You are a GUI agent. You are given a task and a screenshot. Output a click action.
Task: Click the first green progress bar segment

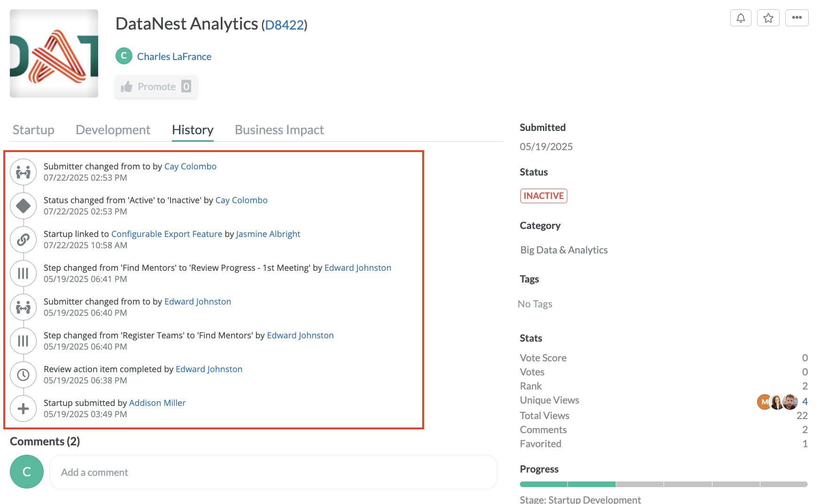coord(543,484)
